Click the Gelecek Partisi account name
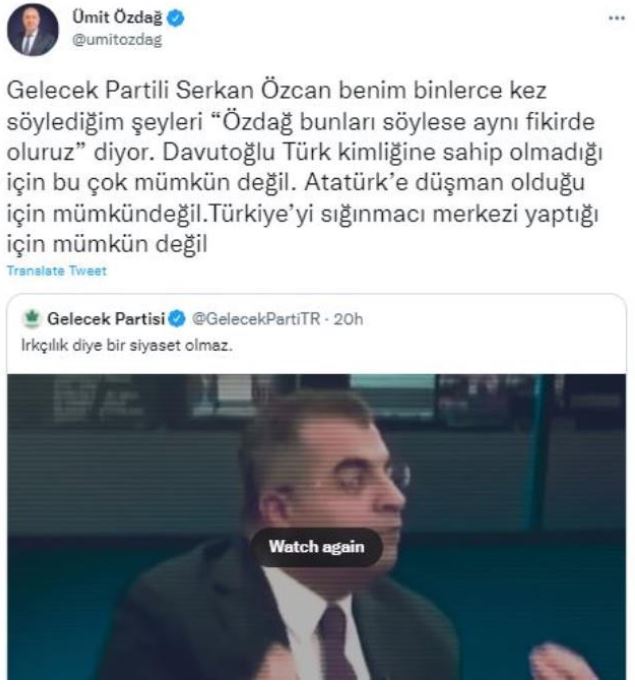The width and height of the screenshot is (635, 687). [106, 319]
